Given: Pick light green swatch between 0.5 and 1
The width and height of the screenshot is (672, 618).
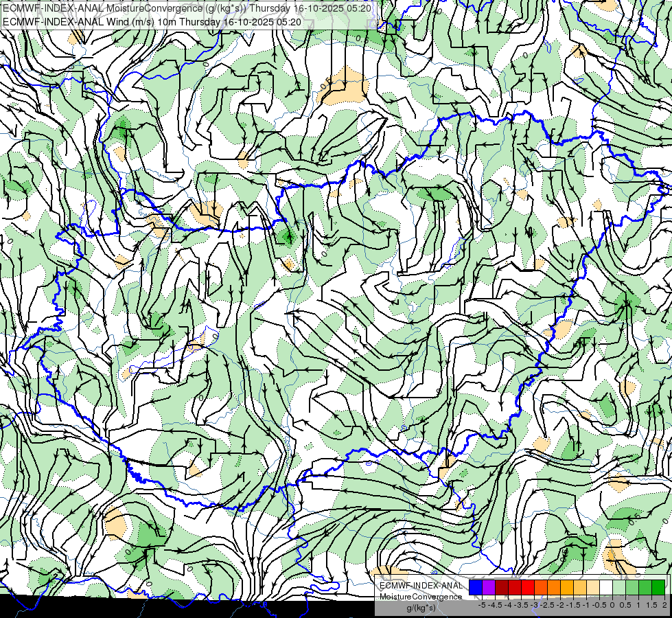Looking at the screenshot, I should (x=632, y=587).
